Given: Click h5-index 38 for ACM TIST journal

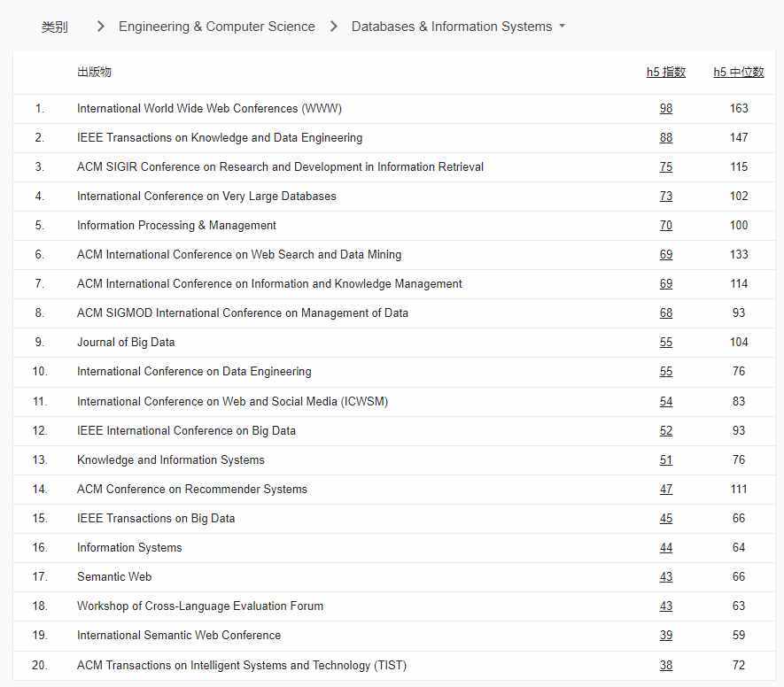Looking at the screenshot, I should (665, 665).
